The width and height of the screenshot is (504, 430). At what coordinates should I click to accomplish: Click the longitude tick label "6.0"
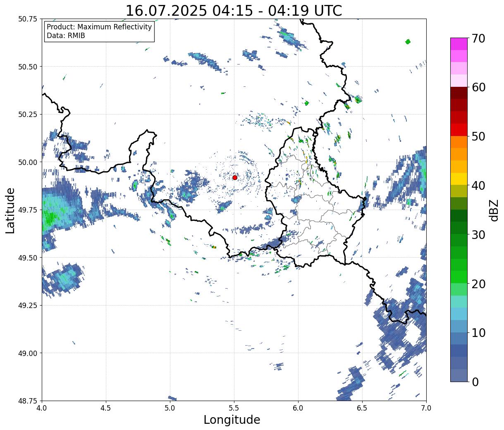click(x=298, y=408)
